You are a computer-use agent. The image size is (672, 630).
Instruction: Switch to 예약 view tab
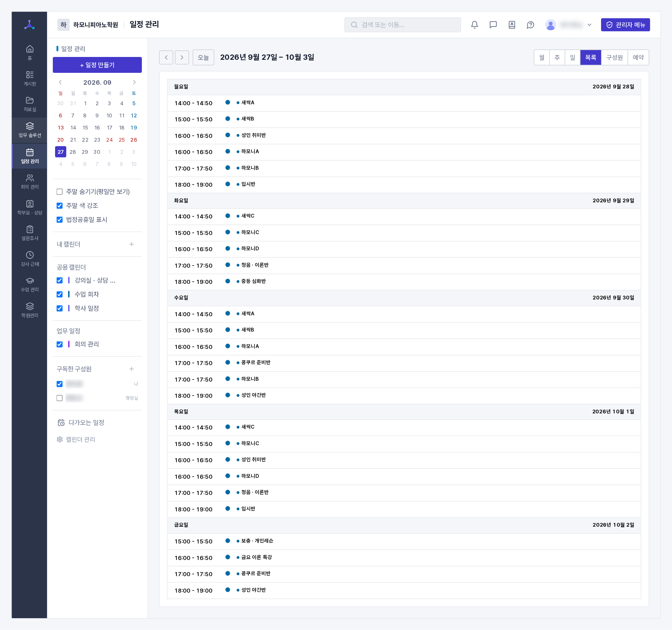pos(638,58)
